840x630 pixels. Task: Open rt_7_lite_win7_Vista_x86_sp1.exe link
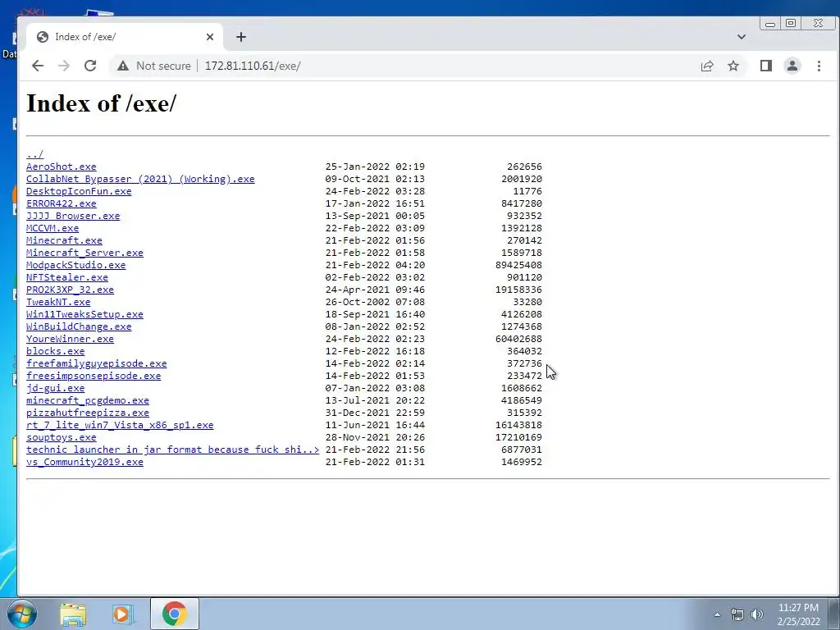[120, 426]
